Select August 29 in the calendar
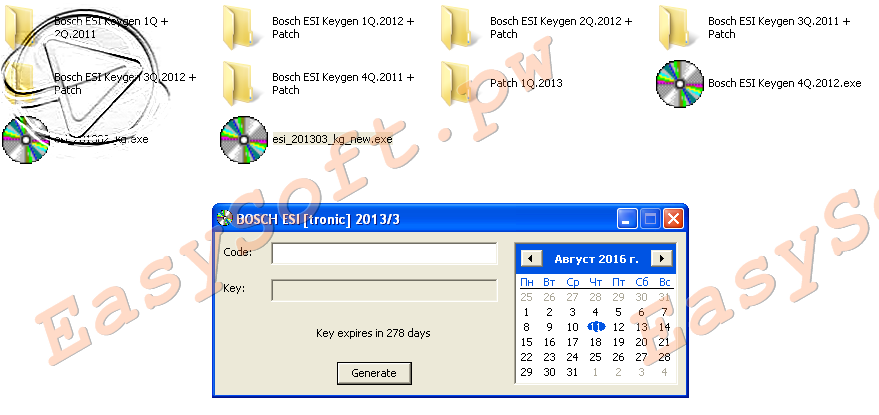 tap(526, 372)
